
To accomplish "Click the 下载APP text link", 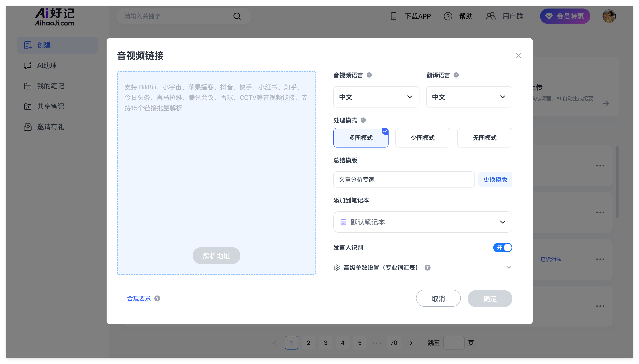I will (x=418, y=16).
